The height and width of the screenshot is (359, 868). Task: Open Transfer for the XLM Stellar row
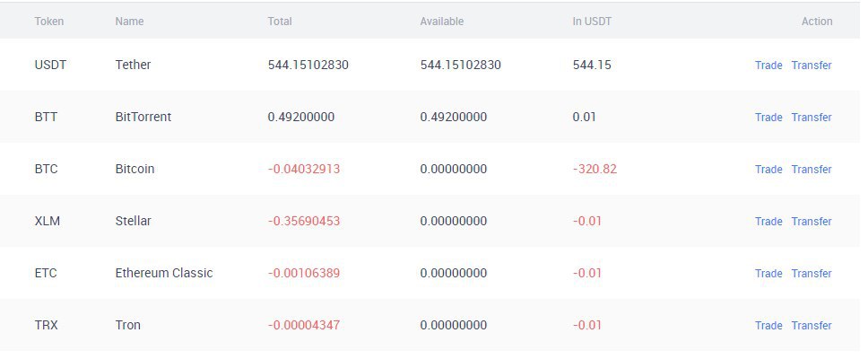[812, 222]
